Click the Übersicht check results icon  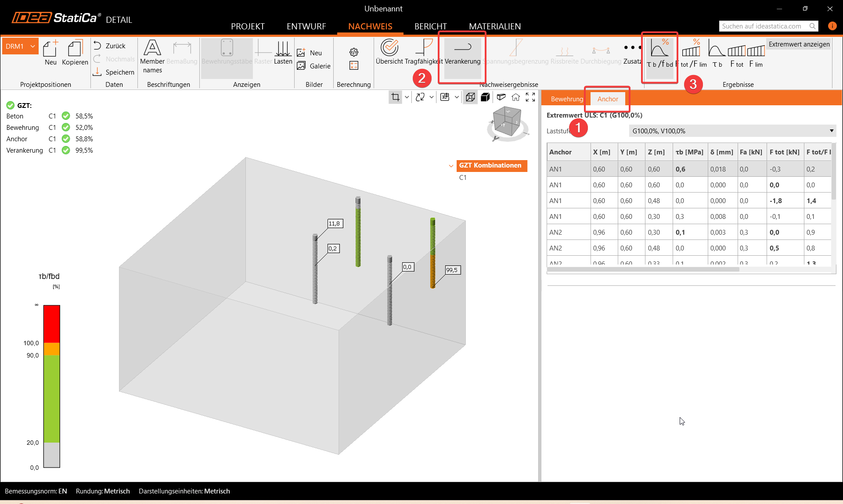pos(389,48)
